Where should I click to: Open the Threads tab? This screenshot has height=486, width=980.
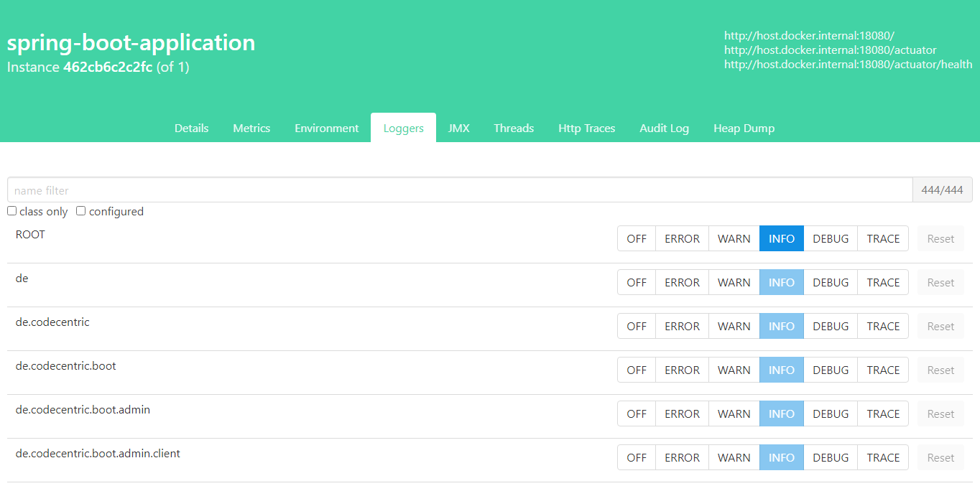(x=514, y=128)
